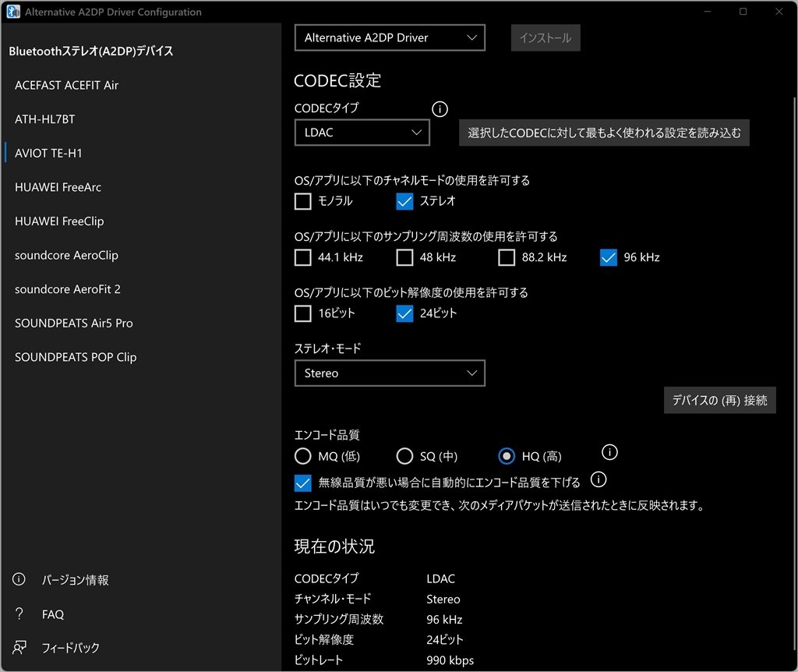Image resolution: width=798 pixels, height=672 pixels.
Task: Select the MQ (低) encode quality
Action: [303, 456]
